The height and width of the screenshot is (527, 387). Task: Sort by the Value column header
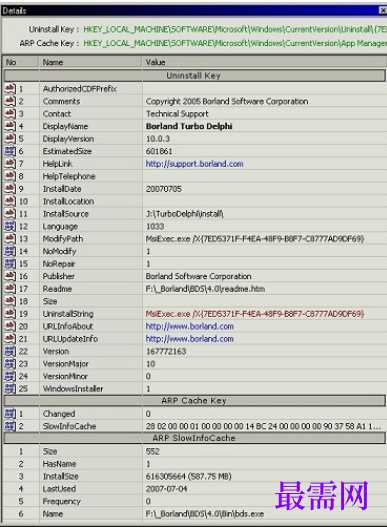point(265,62)
